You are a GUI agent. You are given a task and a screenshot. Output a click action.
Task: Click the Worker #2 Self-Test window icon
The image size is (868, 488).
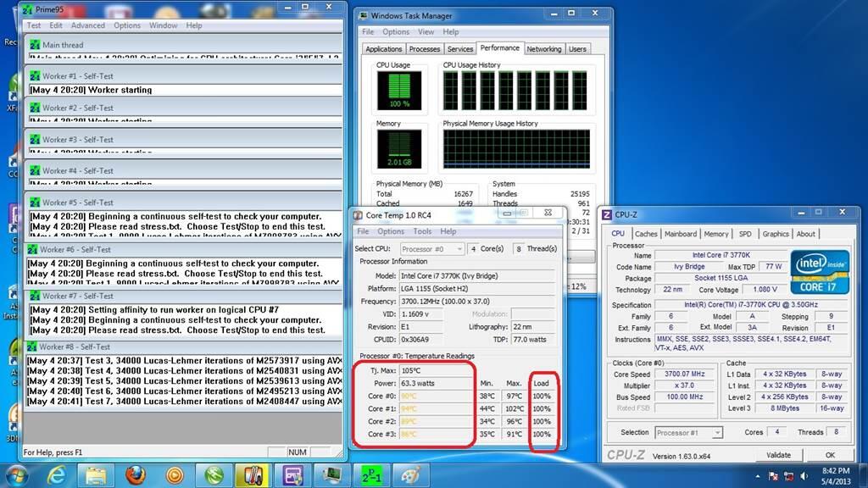(x=35, y=108)
